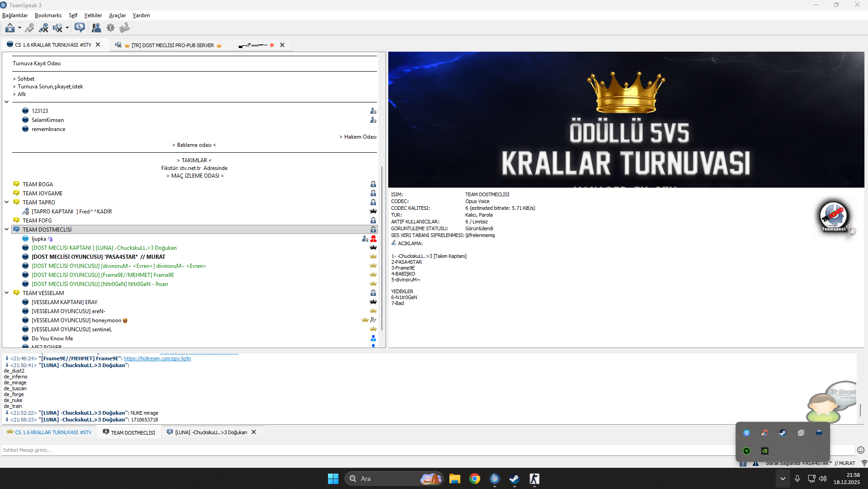The height and width of the screenshot is (489, 868).
Task: Select user remembrance in the channel tree
Action: pyautogui.click(x=48, y=129)
